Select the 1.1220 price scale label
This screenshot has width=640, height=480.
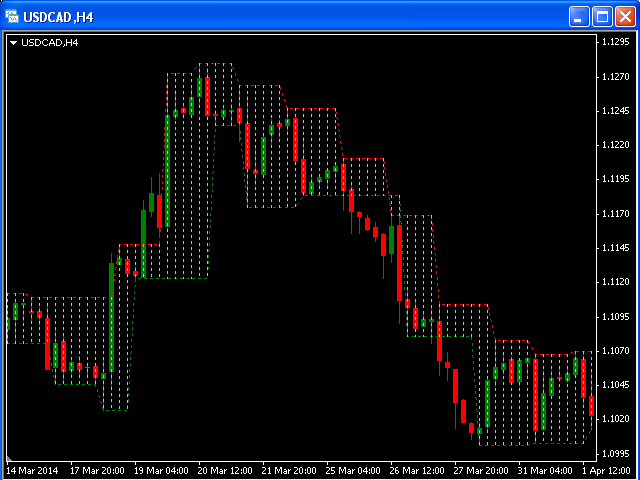click(616, 145)
